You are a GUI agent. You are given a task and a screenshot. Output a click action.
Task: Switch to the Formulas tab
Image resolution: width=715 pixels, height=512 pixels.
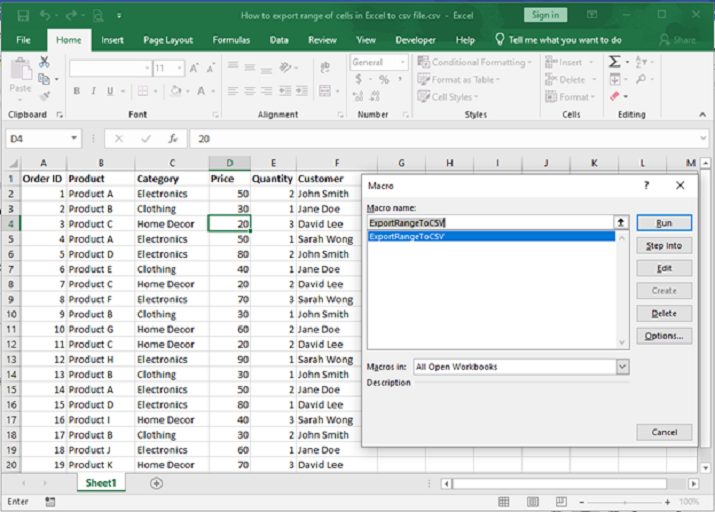[231, 40]
